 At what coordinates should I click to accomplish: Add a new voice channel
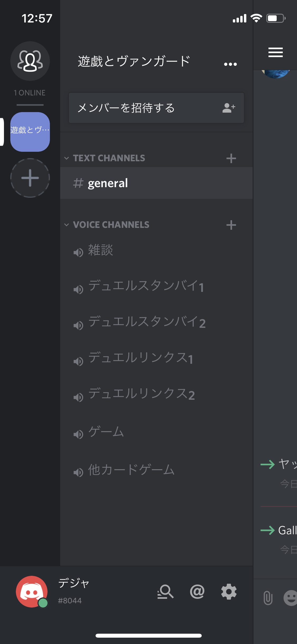[231, 225]
